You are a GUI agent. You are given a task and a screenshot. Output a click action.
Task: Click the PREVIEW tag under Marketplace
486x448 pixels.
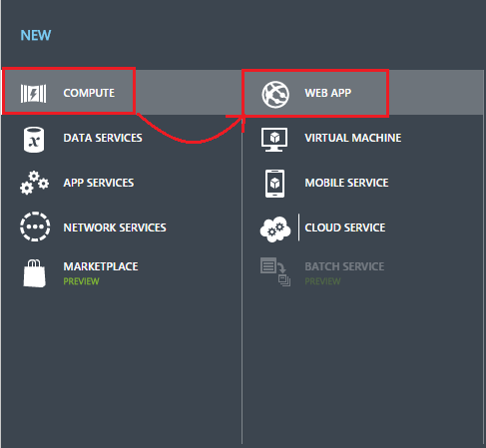81,281
